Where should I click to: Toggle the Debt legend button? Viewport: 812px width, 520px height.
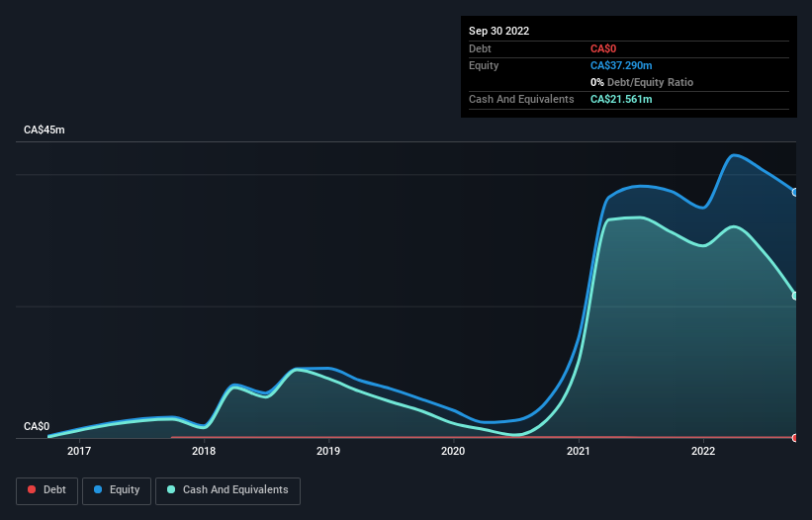pyautogui.click(x=46, y=490)
